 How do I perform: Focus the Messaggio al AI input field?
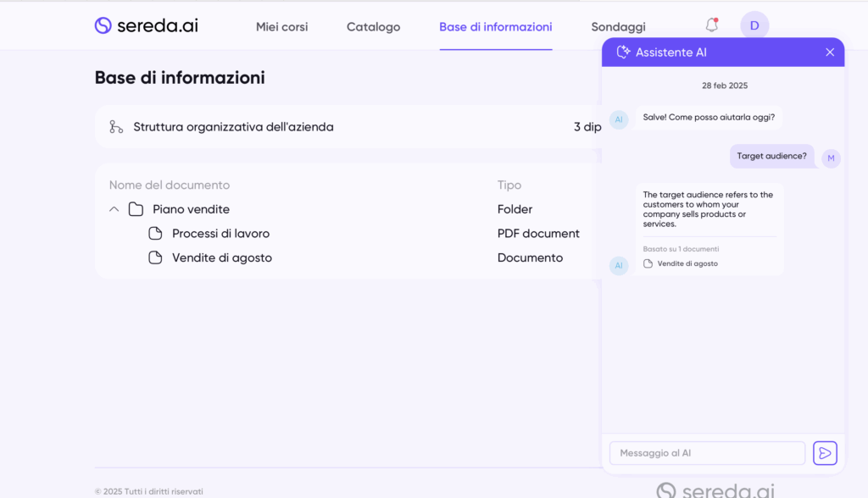pos(707,453)
